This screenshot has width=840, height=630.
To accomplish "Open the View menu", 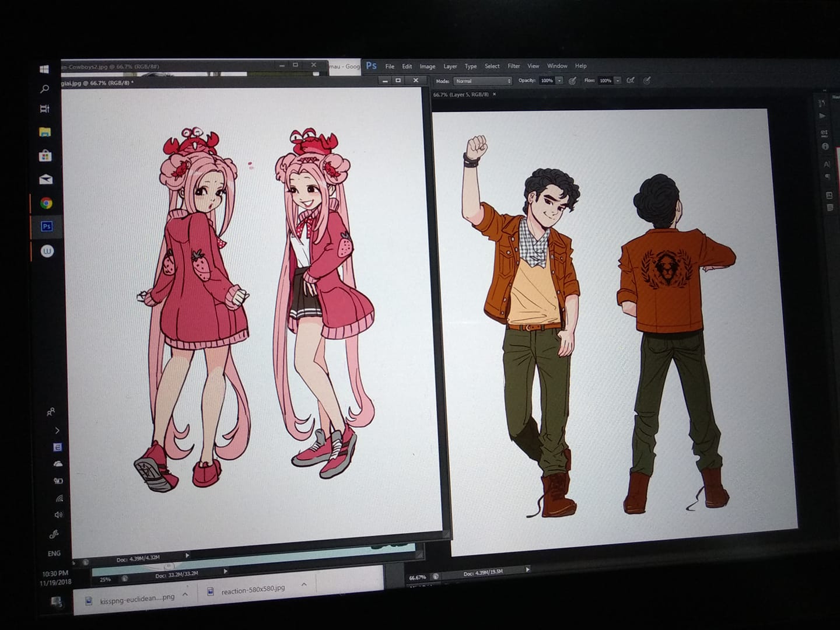I will tap(533, 66).
